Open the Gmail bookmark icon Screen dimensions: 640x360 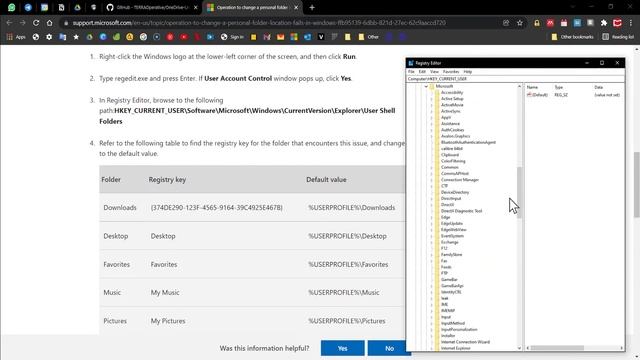267,37
